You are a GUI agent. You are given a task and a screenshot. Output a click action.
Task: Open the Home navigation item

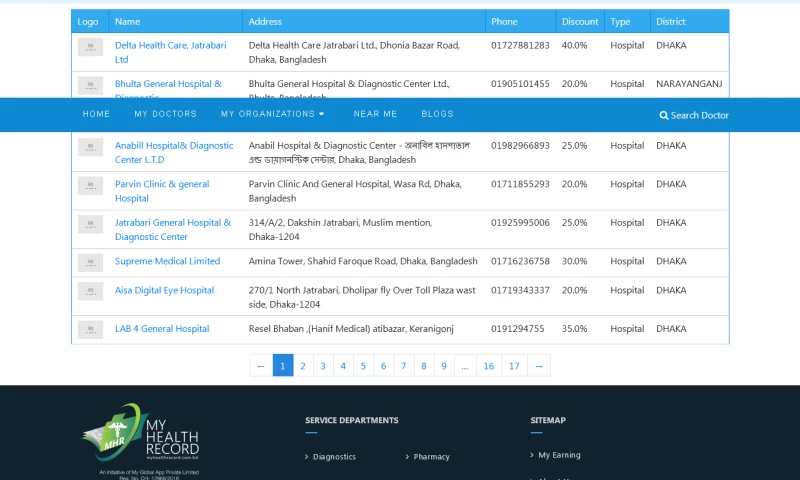pyautogui.click(x=96, y=114)
